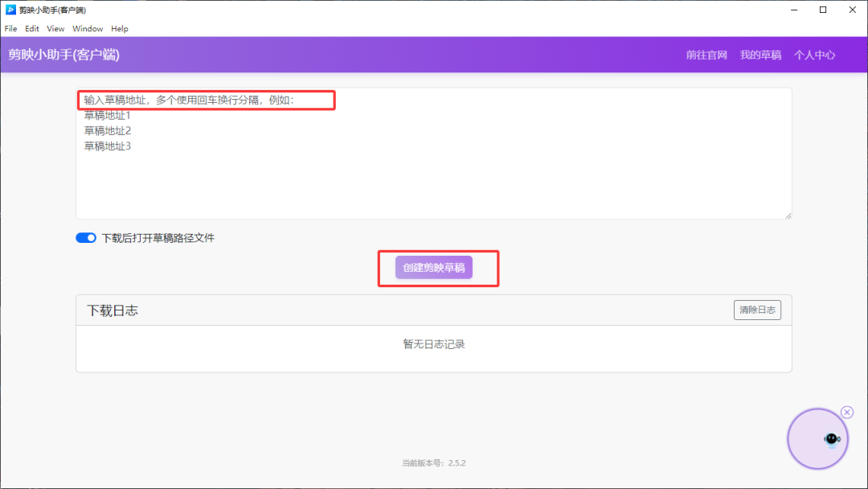Viewport: 868px width, 489px height.
Task: Toggle 下载后打开草稿路径文件 switch
Action: 86,238
